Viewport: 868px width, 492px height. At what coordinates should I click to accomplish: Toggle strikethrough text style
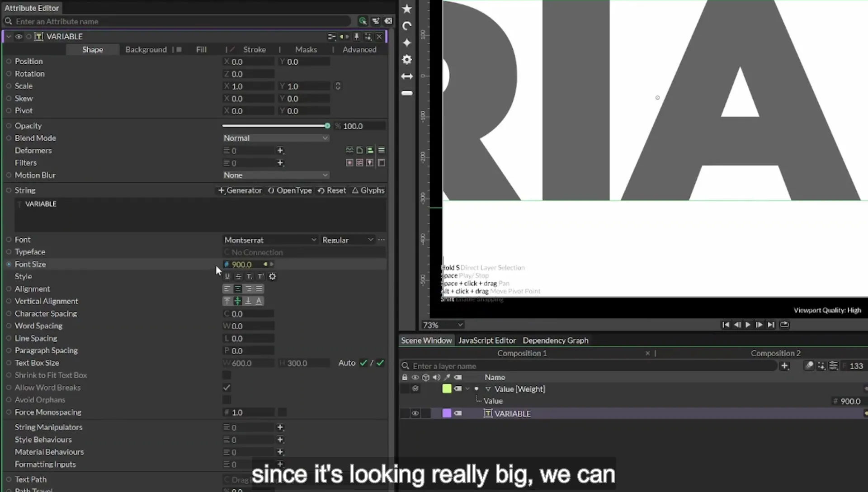coord(238,276)
